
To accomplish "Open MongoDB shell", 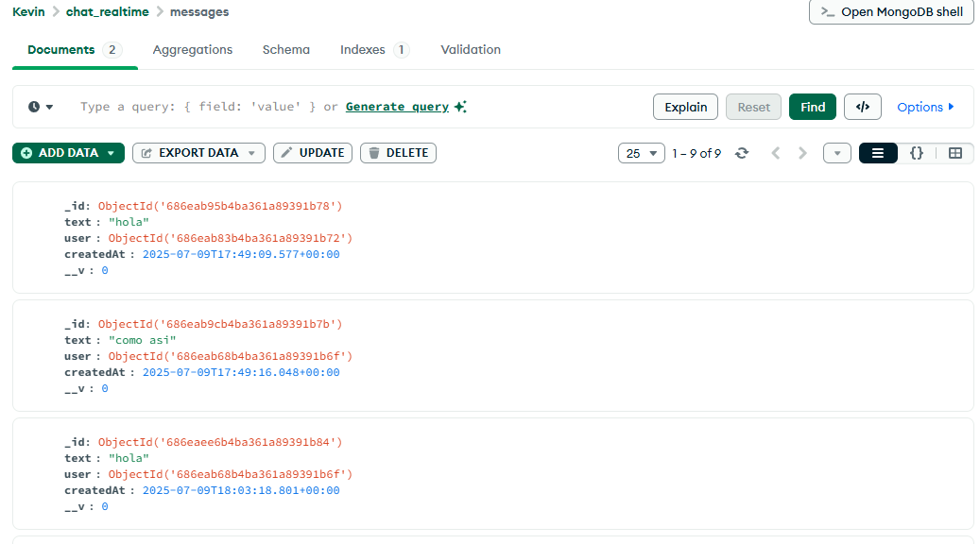I will coord(891,12).
